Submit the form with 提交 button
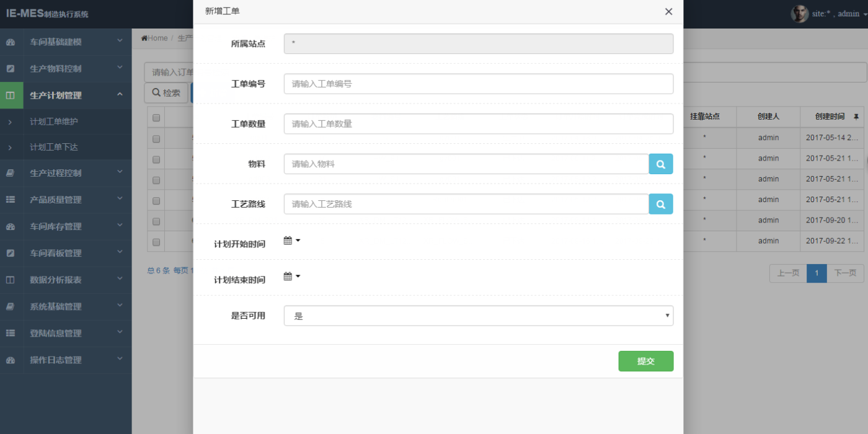Image resolution: width=868 pixels, height=434 pixels. coord(645,361)
